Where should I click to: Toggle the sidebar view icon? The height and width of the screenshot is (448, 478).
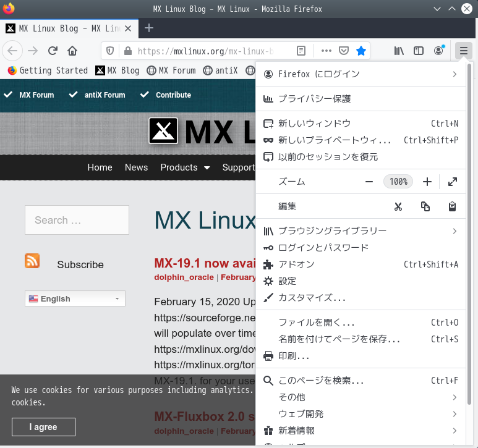[419, 51]
